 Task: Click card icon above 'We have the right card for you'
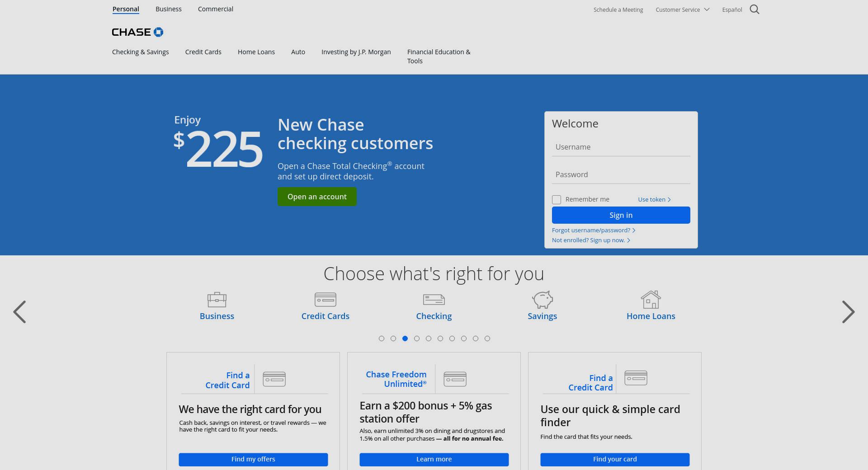click(274, 379)
